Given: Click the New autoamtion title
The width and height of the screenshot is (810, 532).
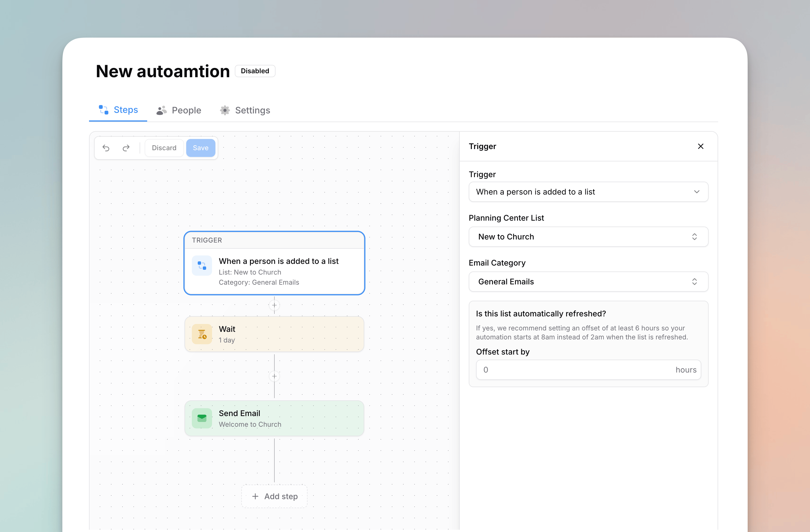Looking at the screenshot, I should tap(163, 71).
